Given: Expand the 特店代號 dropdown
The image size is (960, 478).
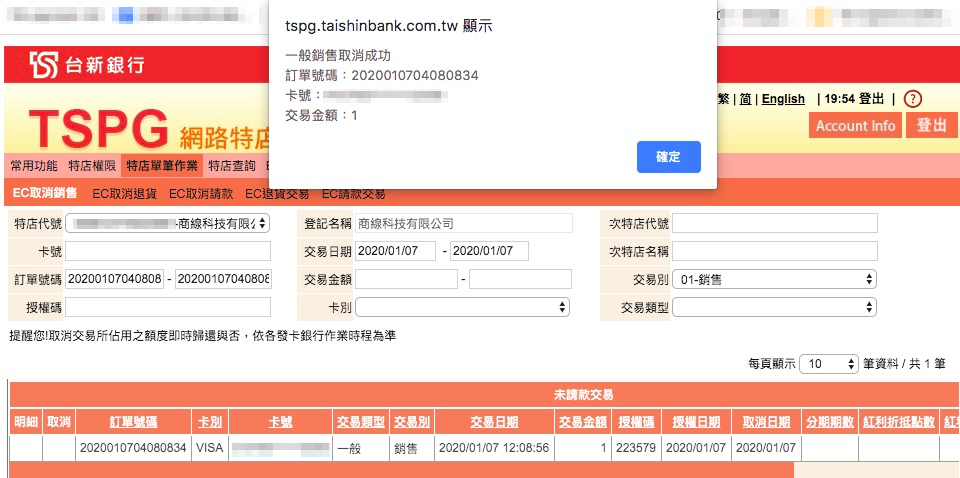Looking at the screenshot, I should 167,223.
